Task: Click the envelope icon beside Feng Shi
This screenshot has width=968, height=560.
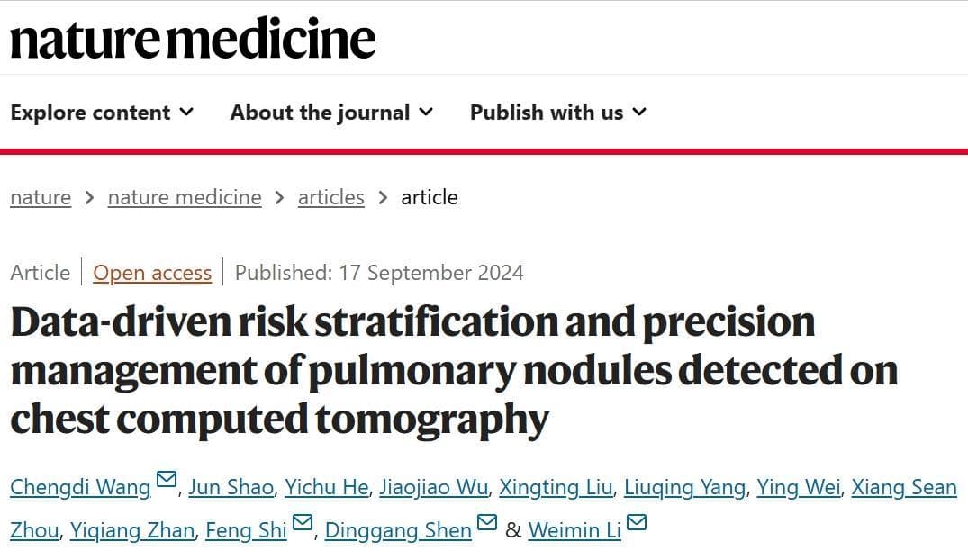Action: pos(303,522)
